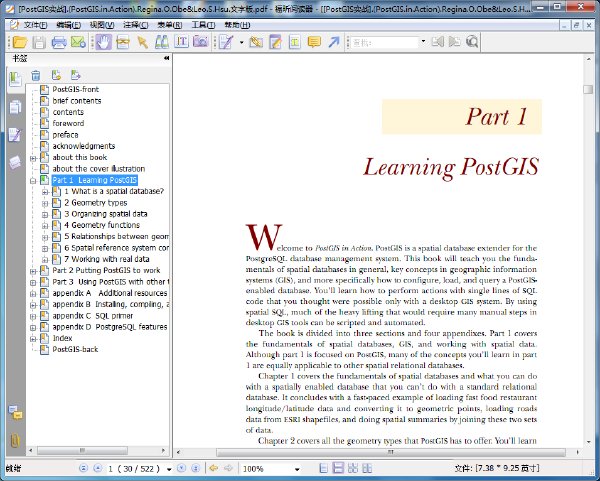Expand the Index bookmark node
The width and height of the screenshot is (600, 481).
pyautogui.click(x=33, y=339)
